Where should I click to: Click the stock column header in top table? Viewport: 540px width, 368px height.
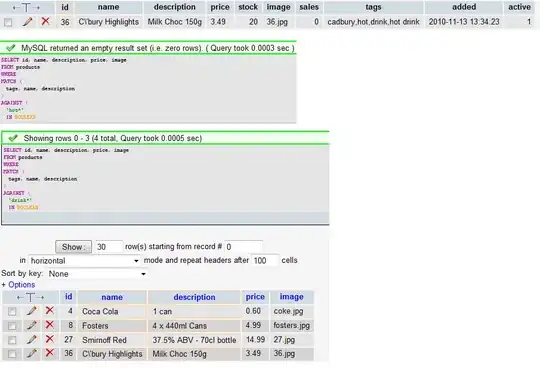(248, 7)
